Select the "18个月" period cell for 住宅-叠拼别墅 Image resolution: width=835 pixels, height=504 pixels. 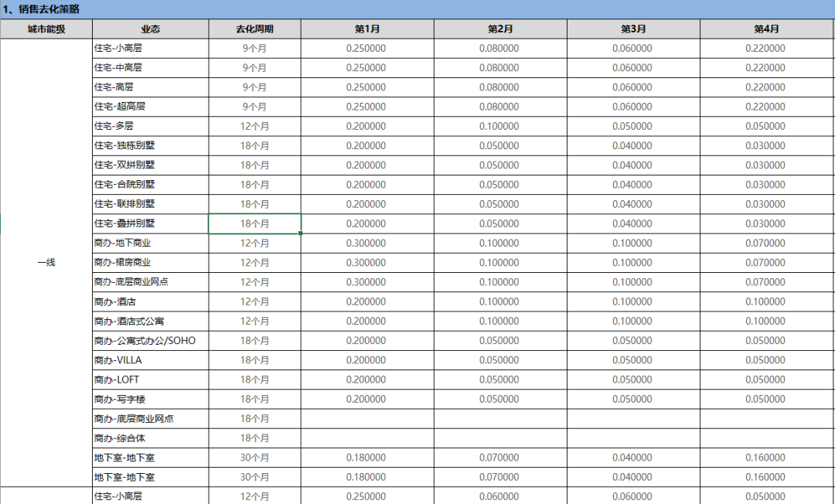click(254, 223)
